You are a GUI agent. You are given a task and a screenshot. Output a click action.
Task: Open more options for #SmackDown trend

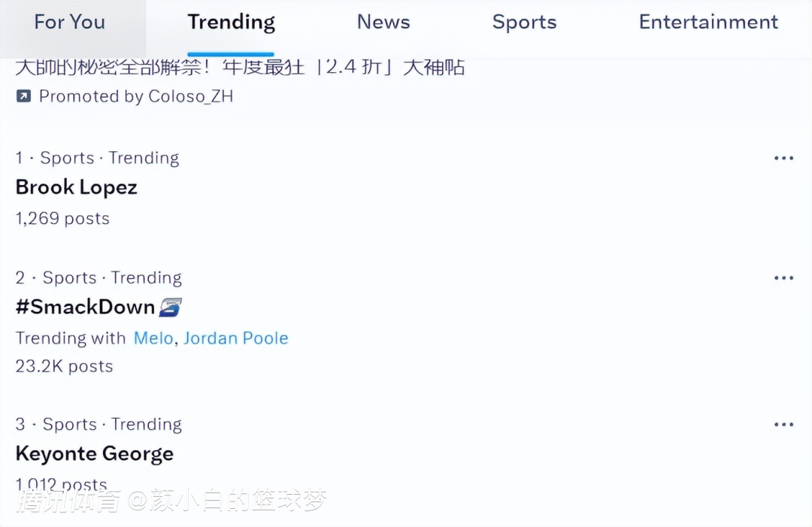click(x=783, y=278)
